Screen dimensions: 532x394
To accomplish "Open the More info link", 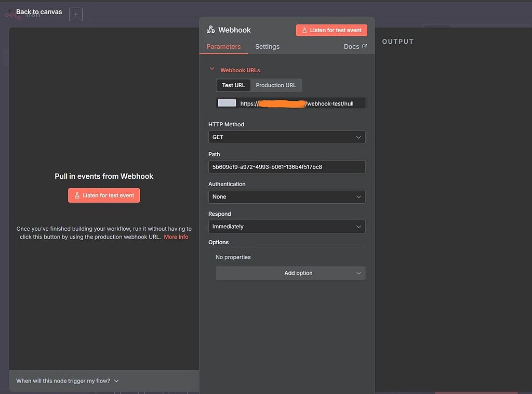I will (176, 237).
